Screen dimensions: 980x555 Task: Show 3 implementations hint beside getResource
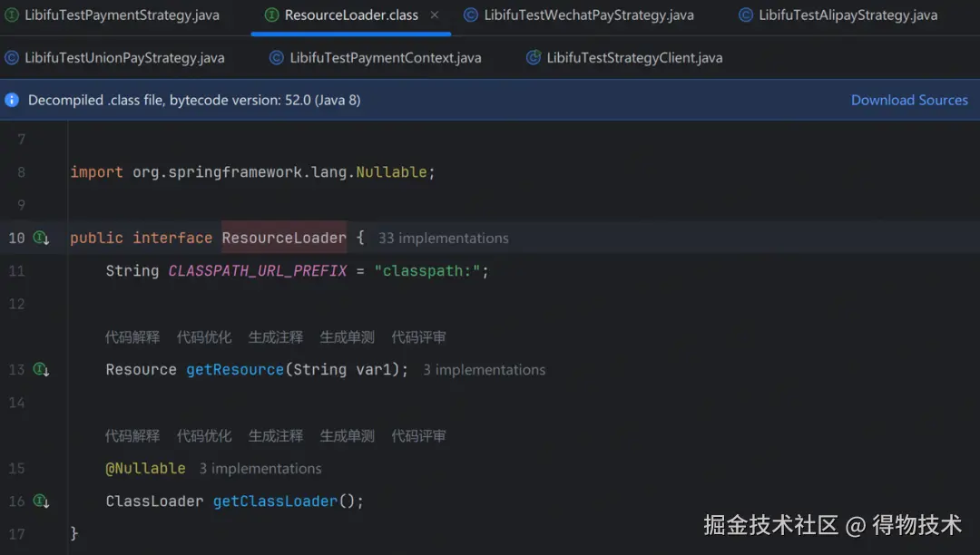[484, 370]
